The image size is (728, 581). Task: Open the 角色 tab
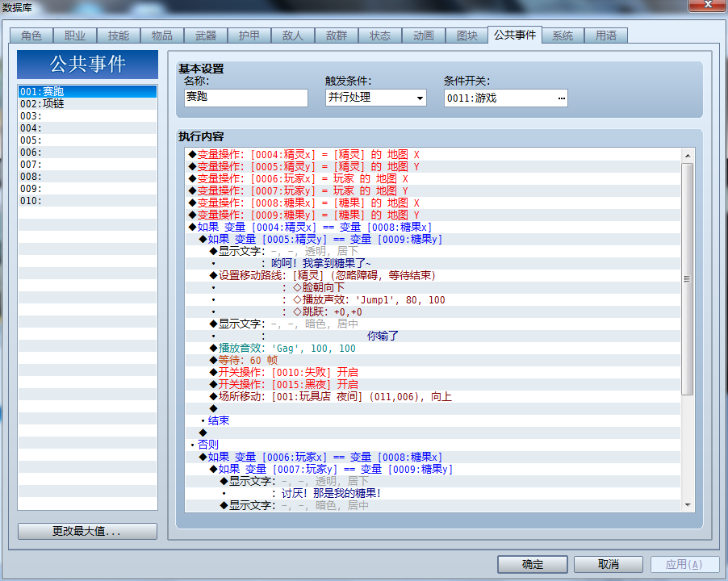31,36
